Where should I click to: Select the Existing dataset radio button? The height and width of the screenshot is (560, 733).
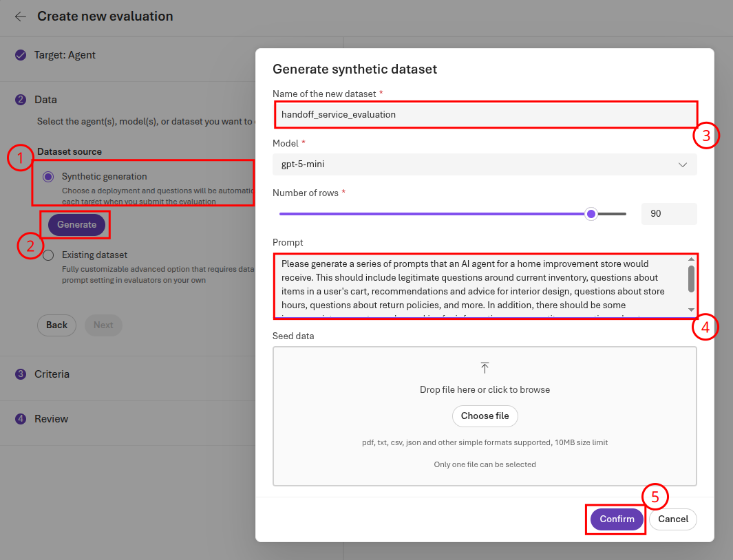coord(47,255)
